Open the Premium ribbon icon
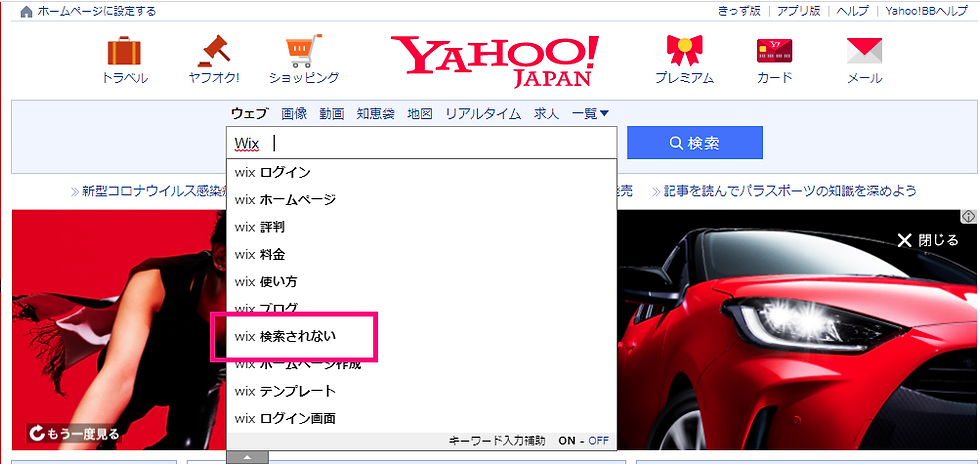This screenshot has width=980, height=464. (x=684, y=51)
